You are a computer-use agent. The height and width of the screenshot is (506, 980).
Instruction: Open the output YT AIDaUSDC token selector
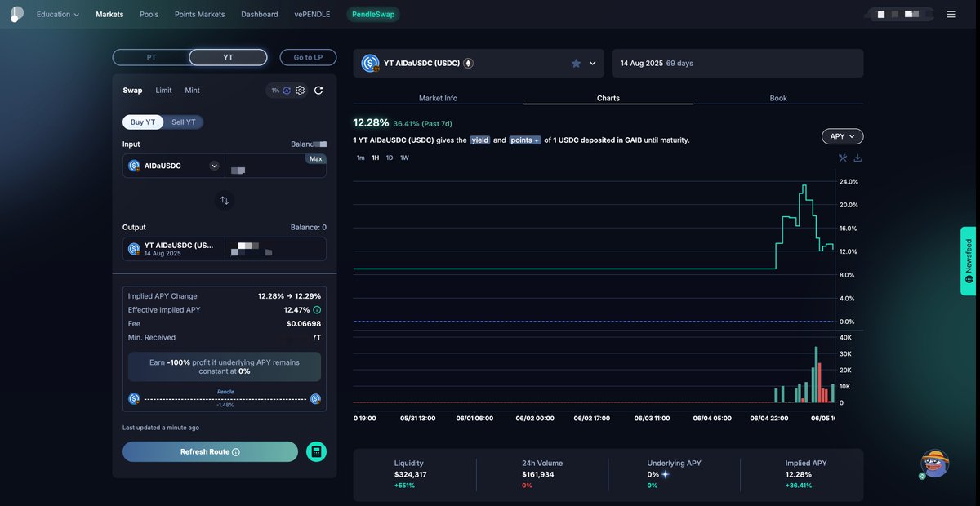pos(174,249)
